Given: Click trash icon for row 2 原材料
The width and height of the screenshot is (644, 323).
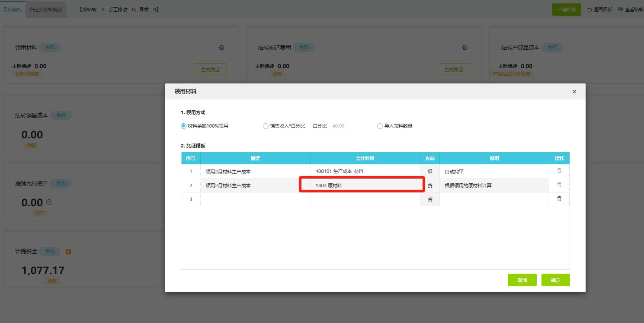Looking at the screenshot, I should [x=559, y=185].
